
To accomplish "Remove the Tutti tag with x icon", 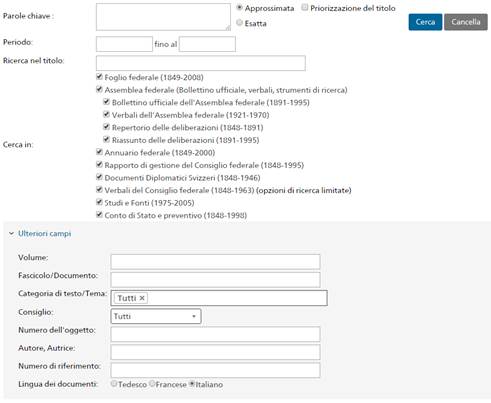I will click(x=142, y=298).
